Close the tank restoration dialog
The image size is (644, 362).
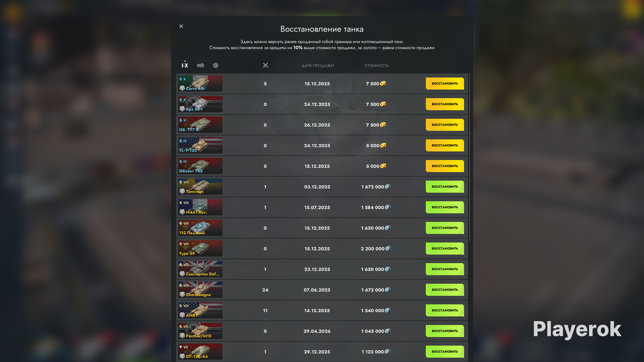pyautogui.click(x=181, y=26)
